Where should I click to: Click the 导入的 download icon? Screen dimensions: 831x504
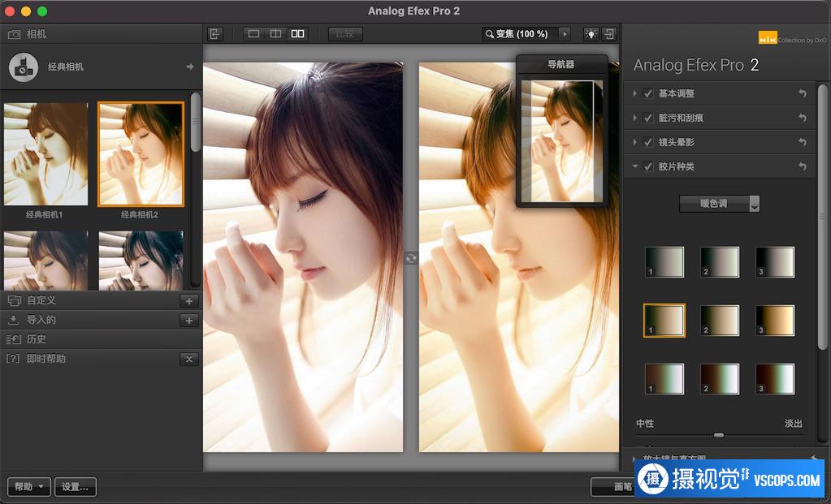[x=13, y=320]
